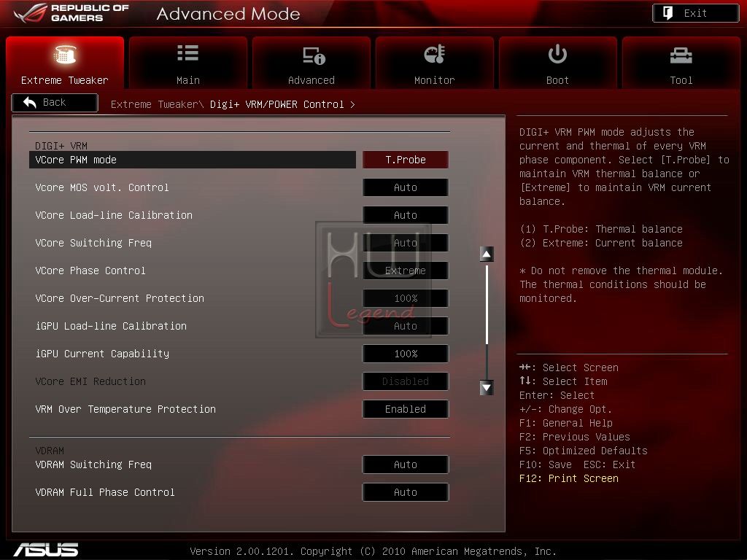Open VDRAM Switching Freq Auto dropdown

click(406, 464)
